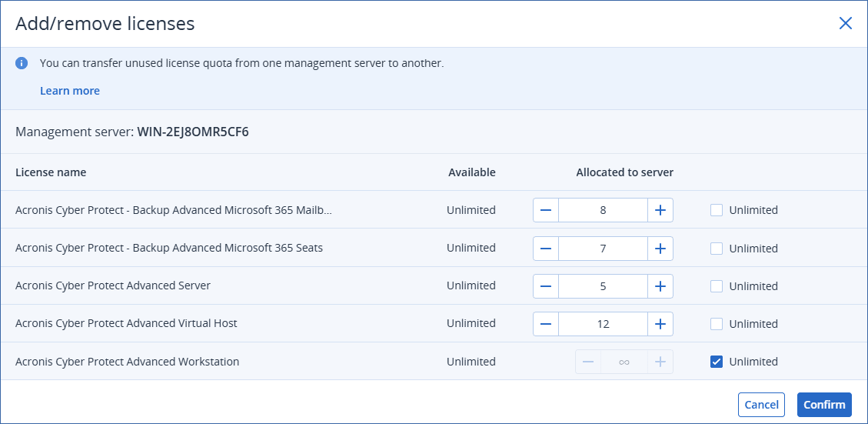868x424 pixels.
Task: Increment Advanced Virtual Host allocation
Action: pos(660,324)
